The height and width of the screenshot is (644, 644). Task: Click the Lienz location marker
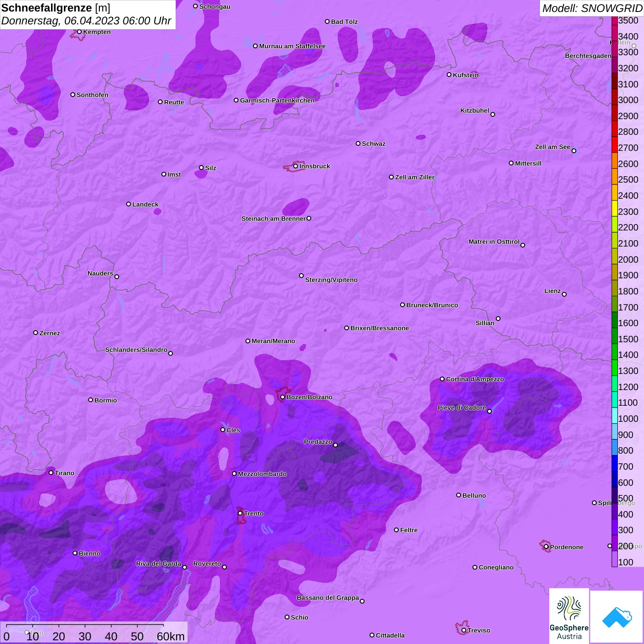pyautogui.click(x=564, y=294)
